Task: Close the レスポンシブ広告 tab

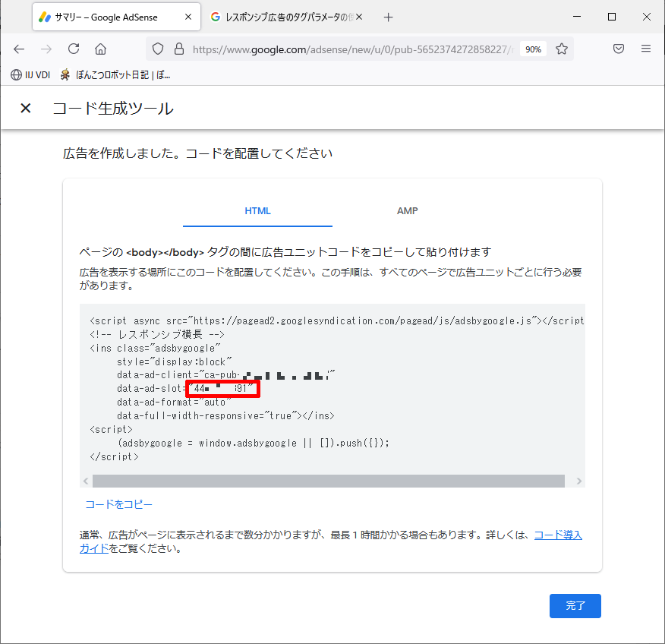Action: click(x=359, y=17)
